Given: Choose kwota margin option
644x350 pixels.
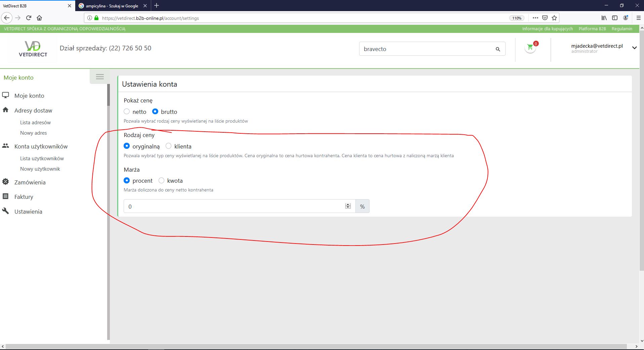Looking at the screenshot, I should pyautogui.click(x=162, y=181).
